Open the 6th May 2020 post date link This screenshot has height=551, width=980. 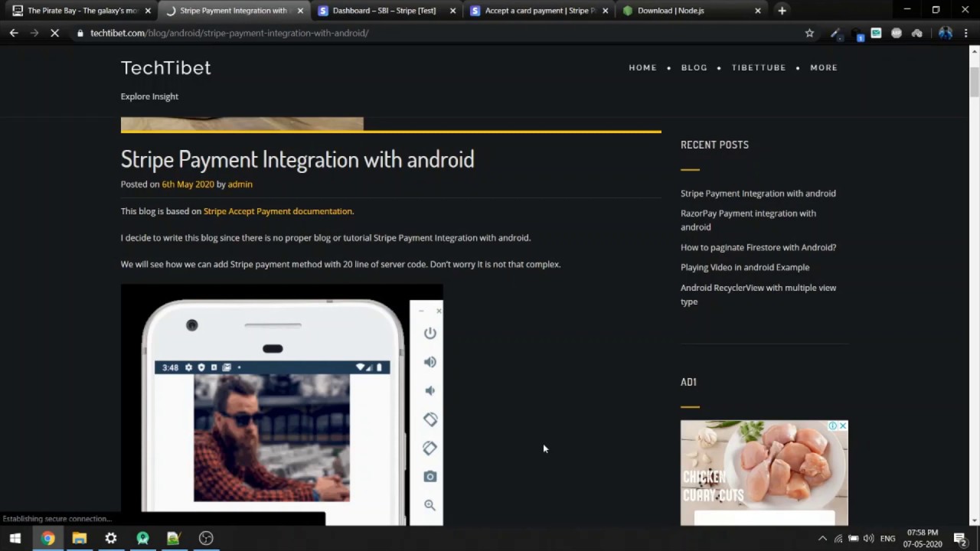point(188,184)
